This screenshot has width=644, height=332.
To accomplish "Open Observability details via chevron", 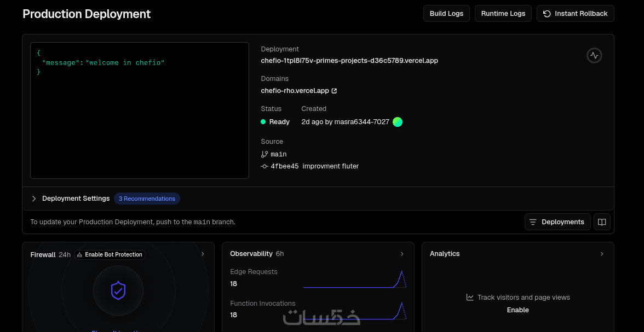I will coord(402,254).
